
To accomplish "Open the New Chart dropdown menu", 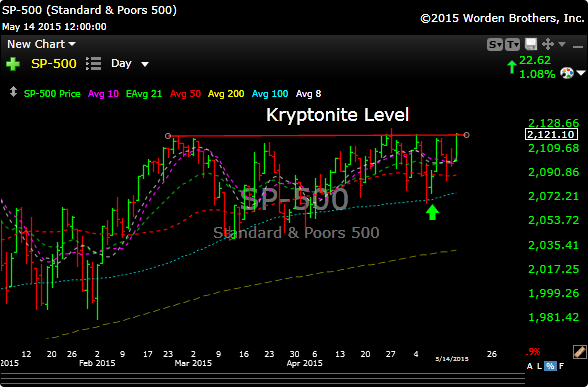I will (x=41, y=44).
